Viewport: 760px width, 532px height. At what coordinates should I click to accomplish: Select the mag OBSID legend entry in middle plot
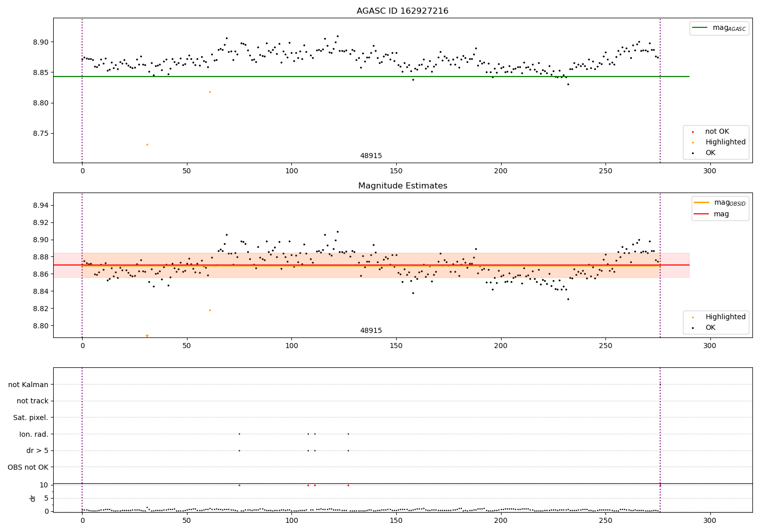pyautogui.click(x=719, y=203)
